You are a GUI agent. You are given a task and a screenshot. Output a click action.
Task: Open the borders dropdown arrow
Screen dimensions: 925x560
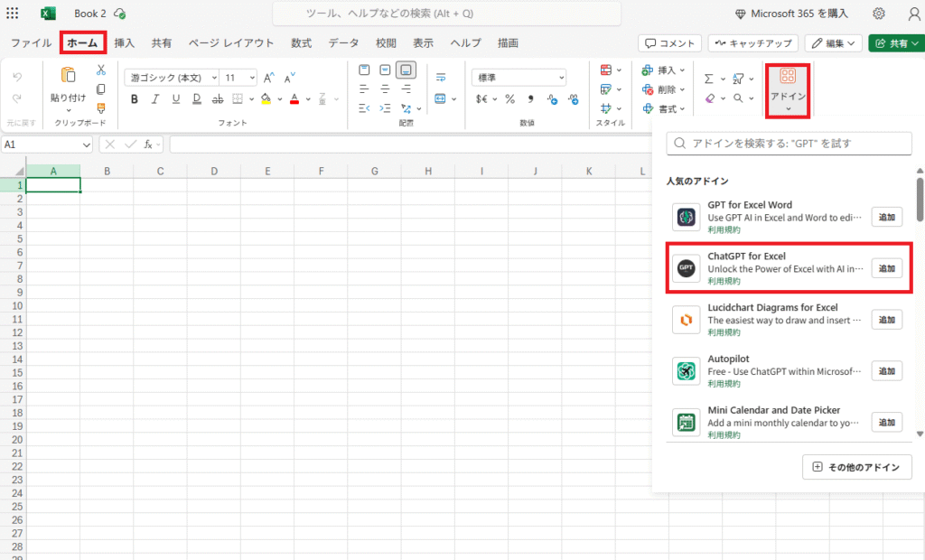[x=251, y=99]
